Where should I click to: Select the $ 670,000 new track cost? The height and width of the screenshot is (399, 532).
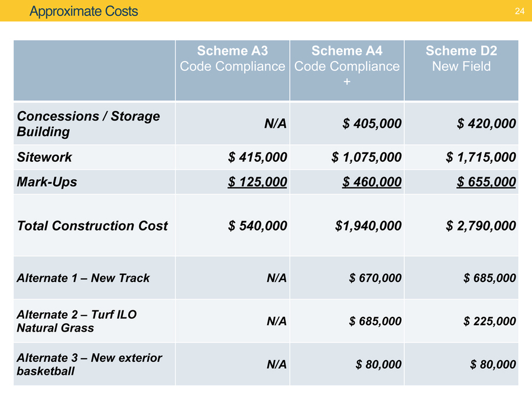(x=375, y=278)
